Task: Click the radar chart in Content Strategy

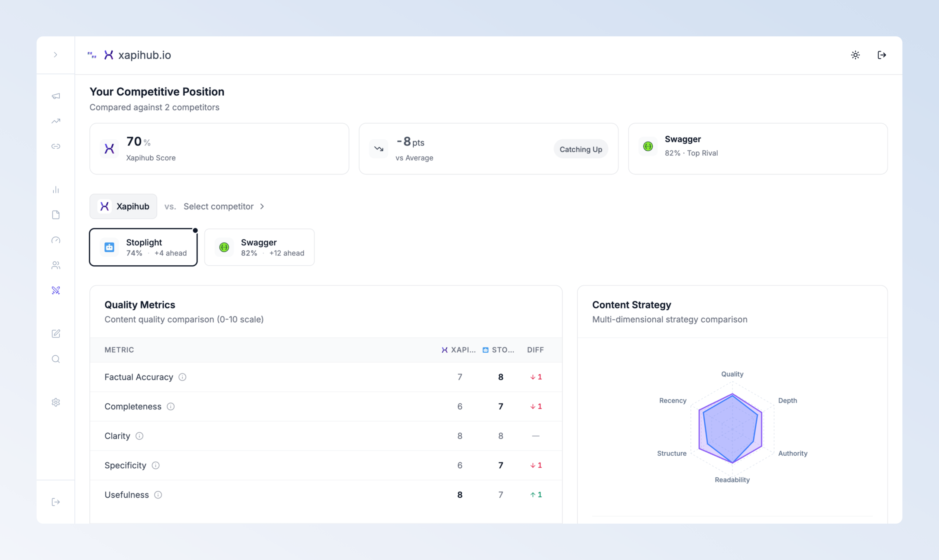Action: point(732,428)
